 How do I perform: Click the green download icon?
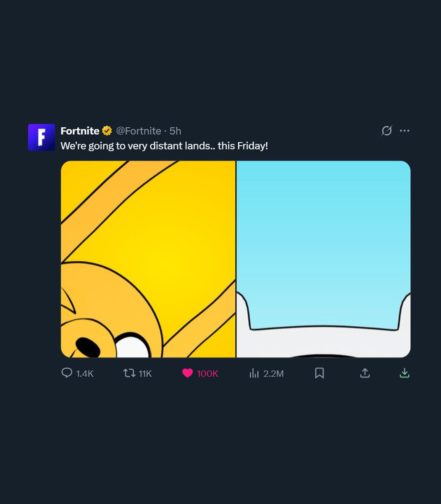404,373
